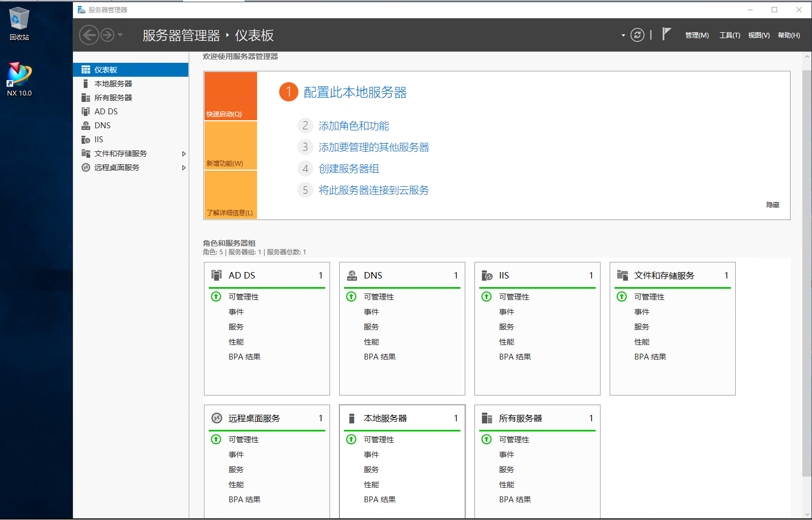
Task: Click scrollbar down arrow at bottom
Action: 807,515
